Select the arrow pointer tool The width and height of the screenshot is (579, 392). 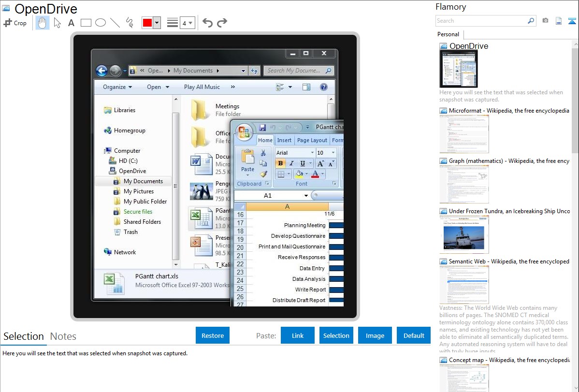57,23
